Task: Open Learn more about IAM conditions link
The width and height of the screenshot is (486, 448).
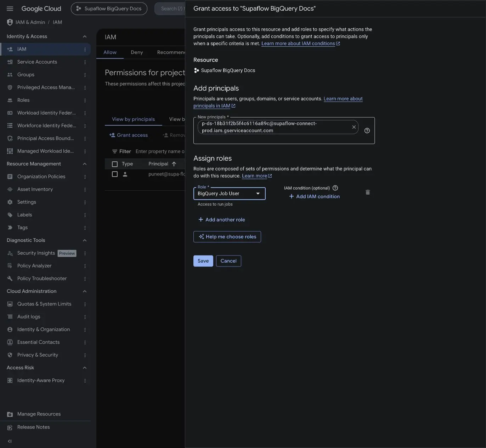Action: [300, 44]
